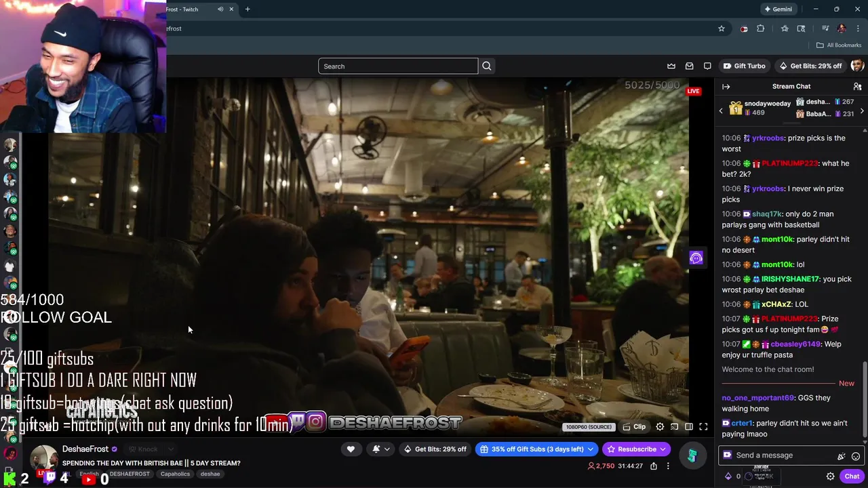Click the chat identity badge icon
This screenshot has width=868, height=488.
tap(728, 455)
